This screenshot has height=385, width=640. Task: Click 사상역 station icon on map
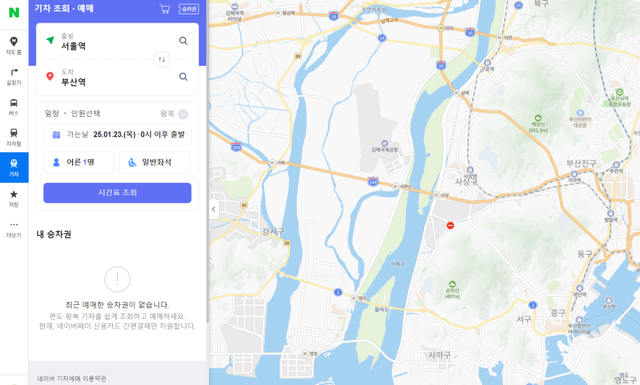[470, 170]
